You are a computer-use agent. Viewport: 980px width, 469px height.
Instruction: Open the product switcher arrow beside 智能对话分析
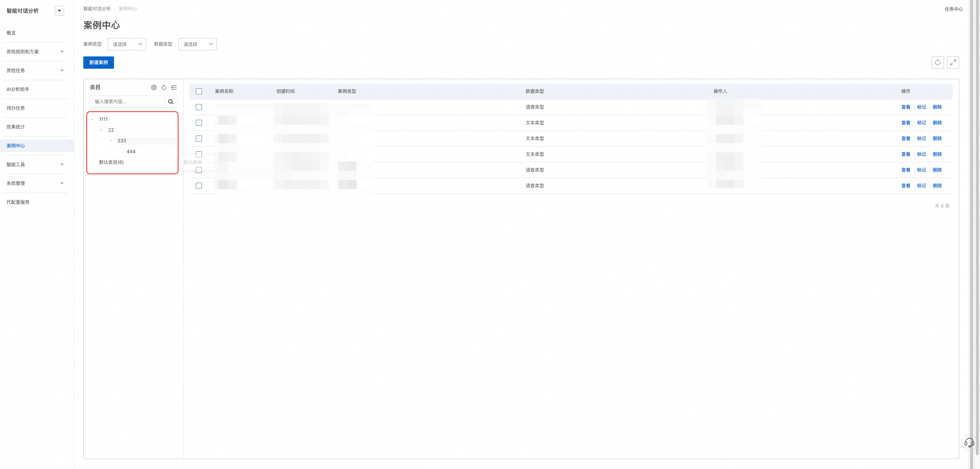[x=59, y=11]
